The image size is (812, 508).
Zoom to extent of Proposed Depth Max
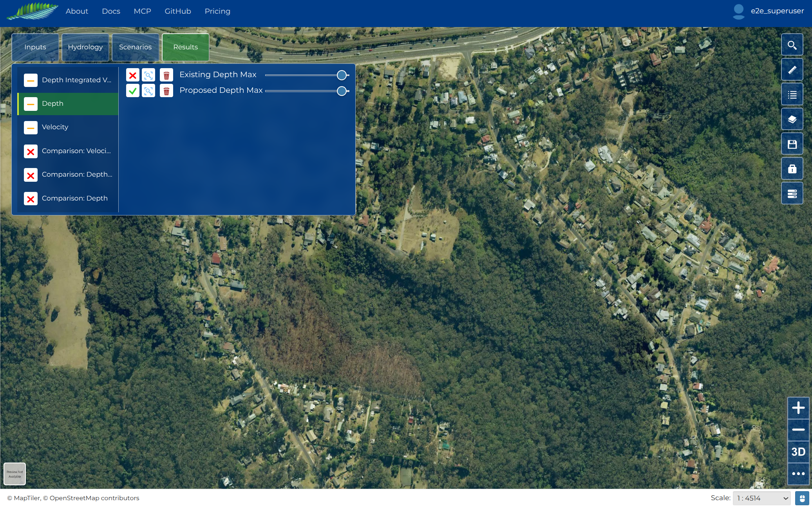pos(148,91)
